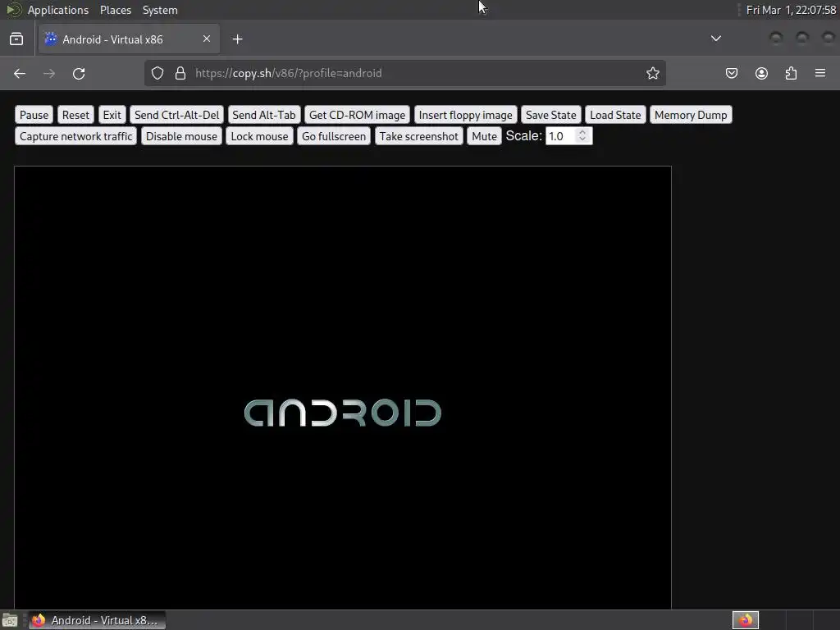Click the Scale spinner arrows

click(x=582, y=135)
